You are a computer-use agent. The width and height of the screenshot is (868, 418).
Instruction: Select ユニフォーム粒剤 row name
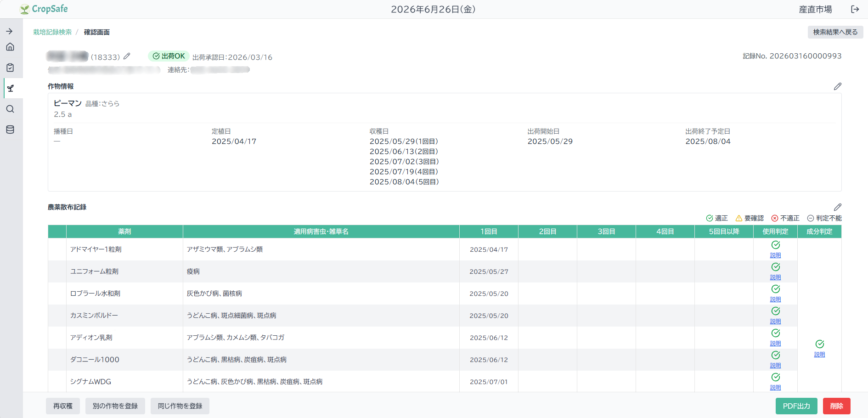point(94,271)
